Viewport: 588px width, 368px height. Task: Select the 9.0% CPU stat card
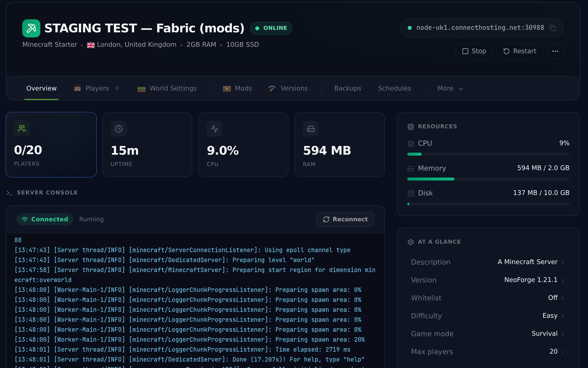tap(243, 145)
